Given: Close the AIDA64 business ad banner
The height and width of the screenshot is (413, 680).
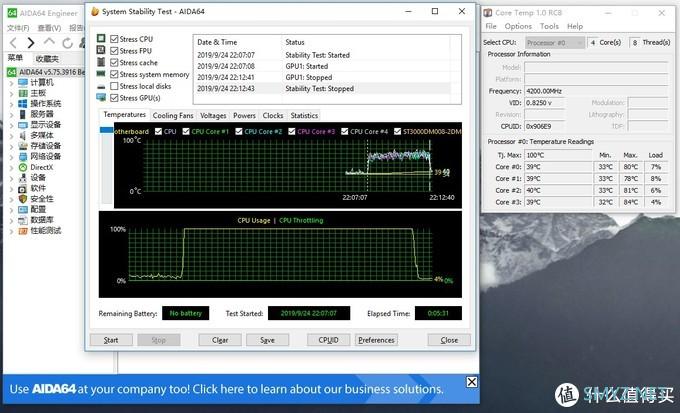Looking at the screenshot, I should 472,382.
